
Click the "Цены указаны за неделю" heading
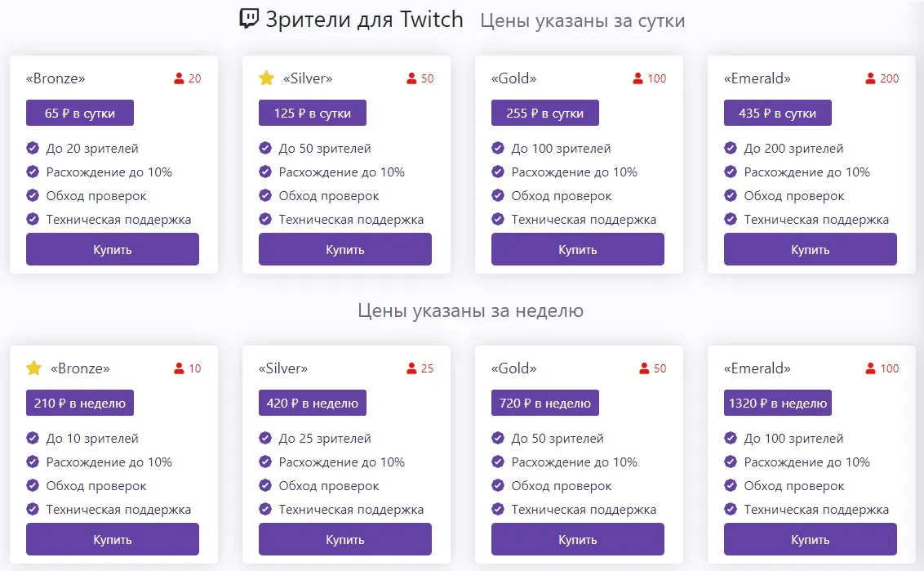click(x=470, y=310)
